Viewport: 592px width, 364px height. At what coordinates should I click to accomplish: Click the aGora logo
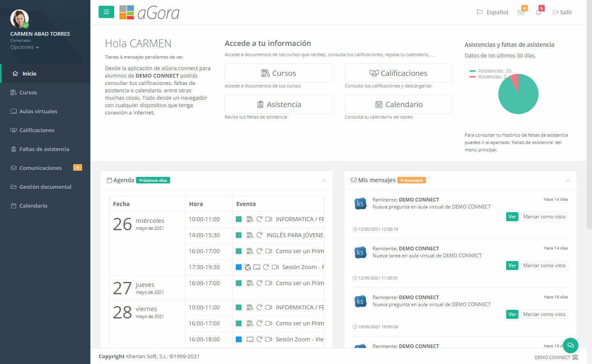(x=150, y=13)
